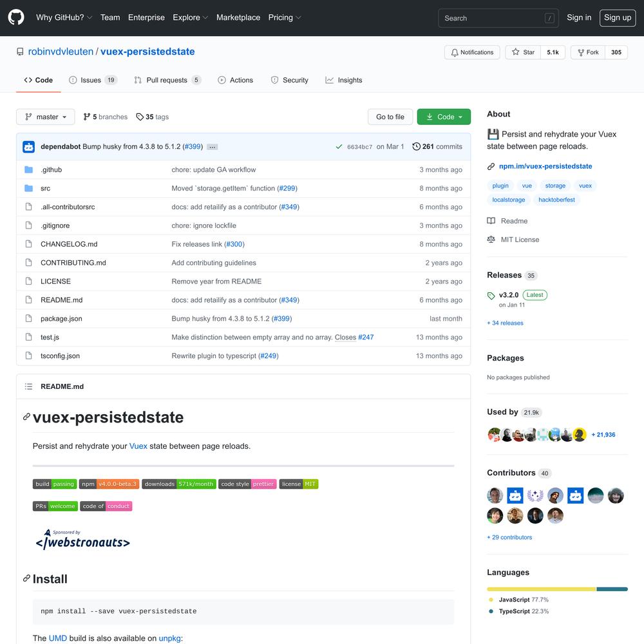
Task: Click the Sign in link
Action: pyautogui.click(x=579, y=17)
